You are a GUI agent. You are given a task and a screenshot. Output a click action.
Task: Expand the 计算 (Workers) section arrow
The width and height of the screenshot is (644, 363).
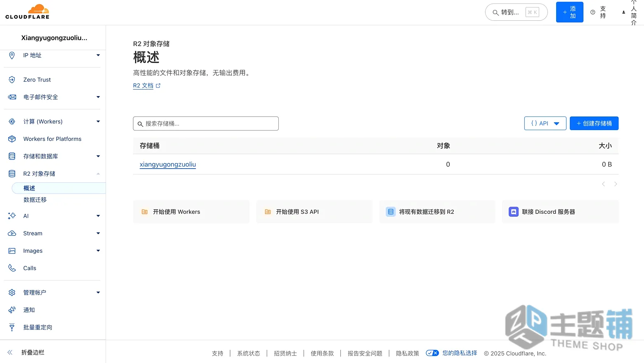pyautogui.click(x=98, y=121)
